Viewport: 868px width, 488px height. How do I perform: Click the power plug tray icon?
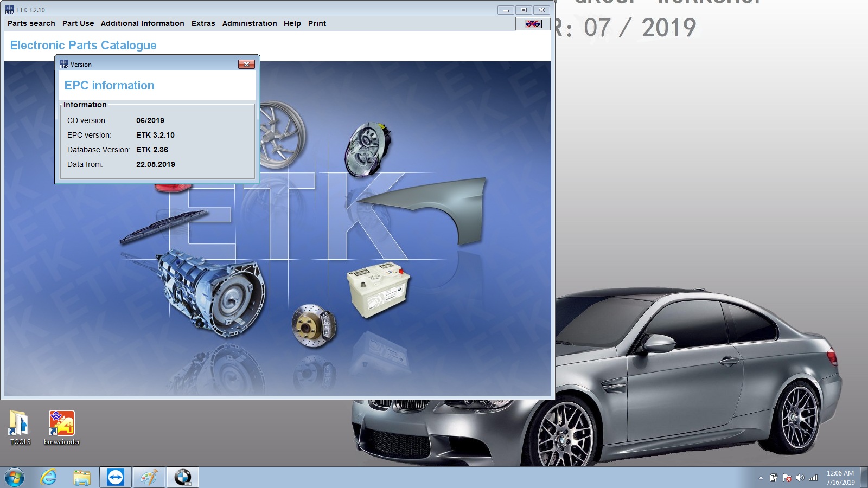(x=774, y=478)
